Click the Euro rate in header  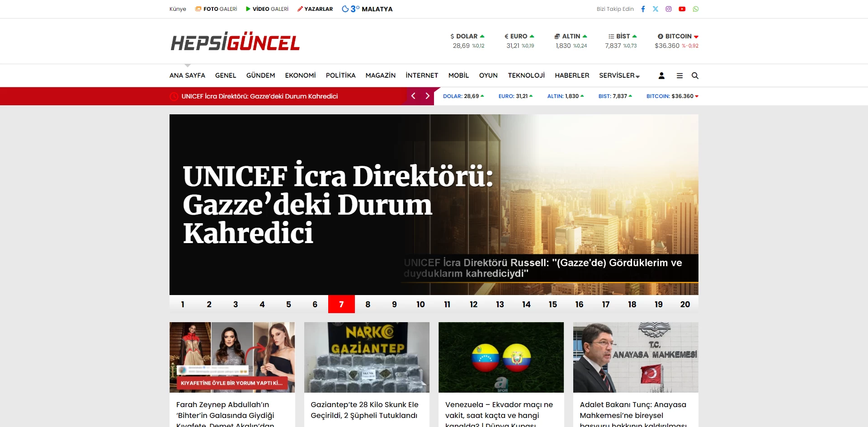coord(520,41)
